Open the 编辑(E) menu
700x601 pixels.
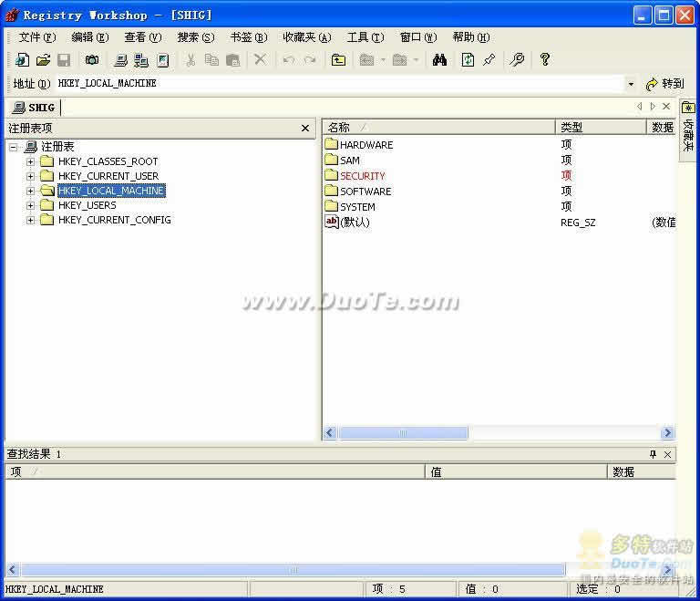click(x=90, y=37)
